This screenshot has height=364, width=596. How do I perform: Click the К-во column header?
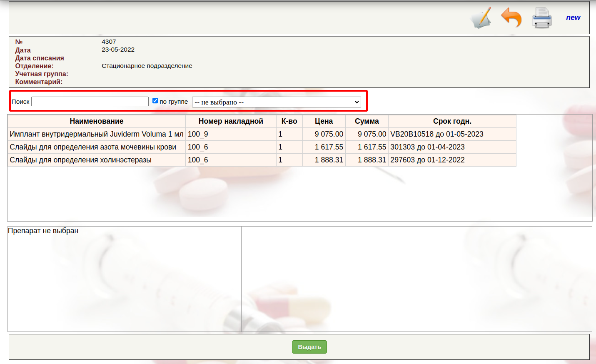point(289,121)
